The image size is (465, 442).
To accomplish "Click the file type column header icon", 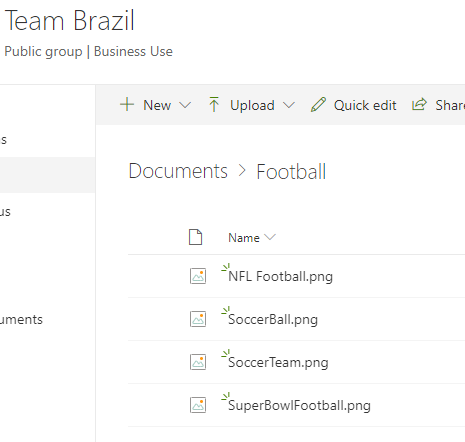I will (x=195, y=237).
